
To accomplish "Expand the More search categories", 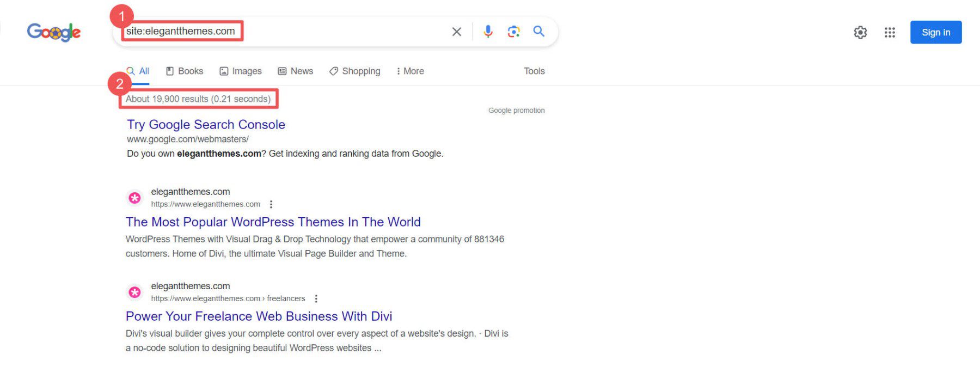I will click(x=409, y=71).
